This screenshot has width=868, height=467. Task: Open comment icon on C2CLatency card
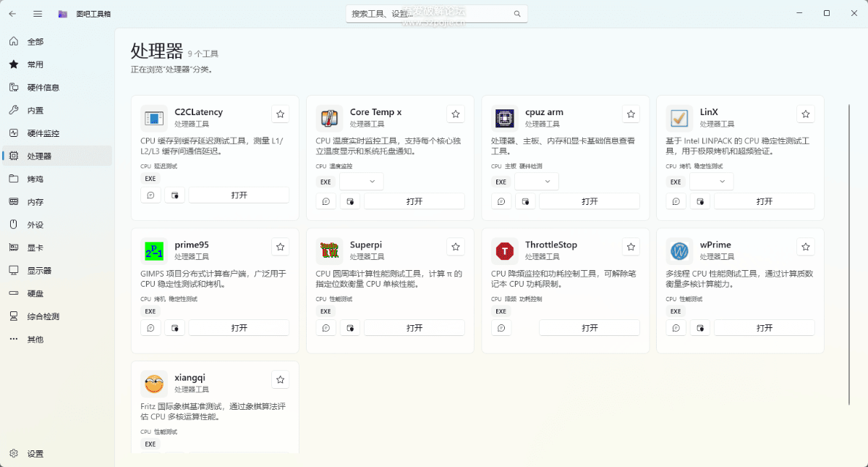150,195
